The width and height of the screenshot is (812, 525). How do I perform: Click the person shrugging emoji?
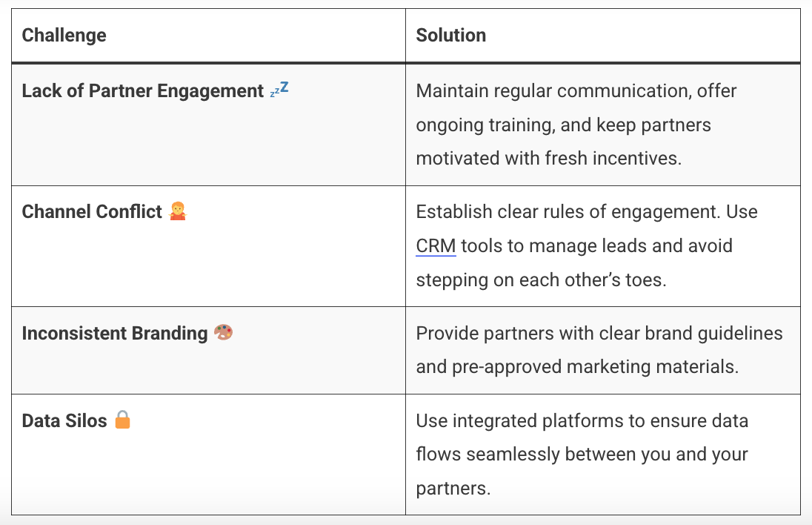[178, 211]
